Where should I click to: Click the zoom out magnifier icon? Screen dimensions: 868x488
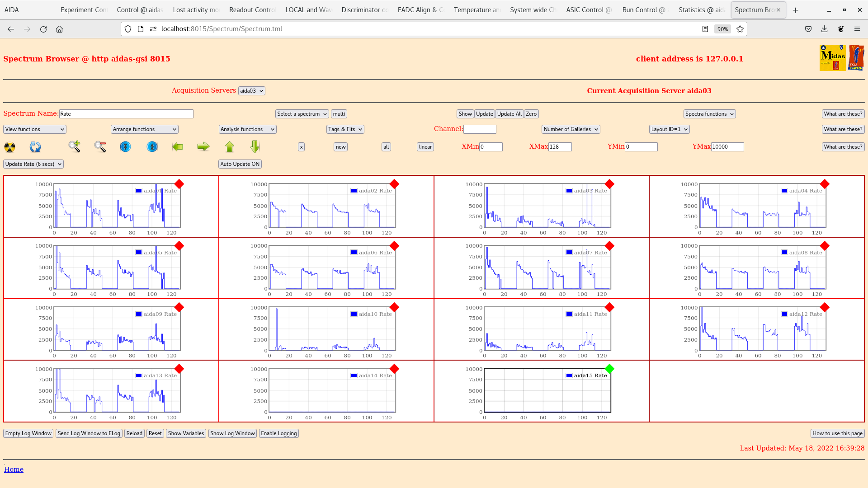point(100,146)
